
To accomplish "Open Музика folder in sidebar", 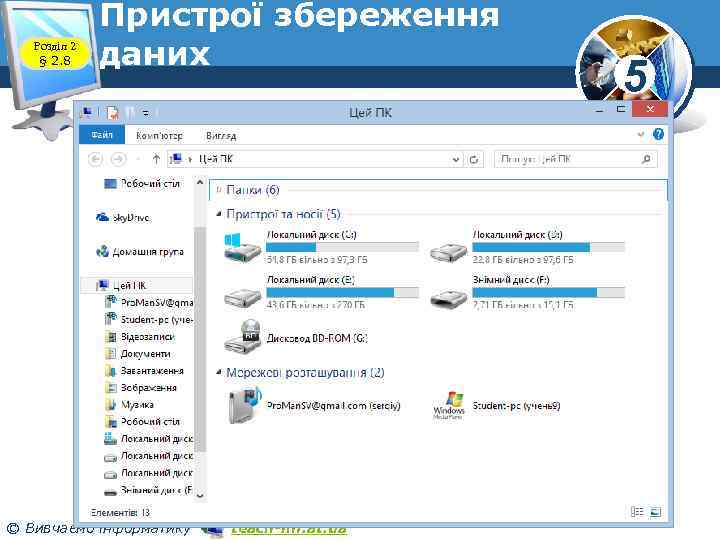I will coord(129,405).
